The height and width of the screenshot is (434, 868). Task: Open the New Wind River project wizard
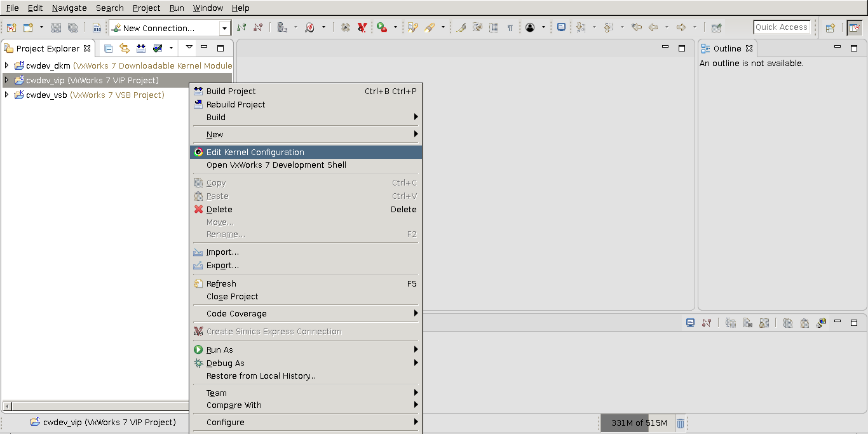(11, 27)
